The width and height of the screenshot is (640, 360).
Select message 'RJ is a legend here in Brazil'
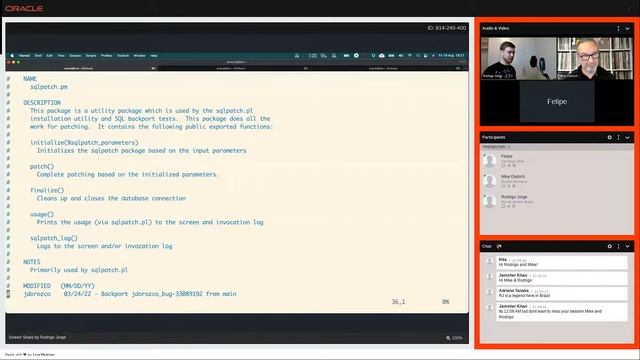coord(524,296)
